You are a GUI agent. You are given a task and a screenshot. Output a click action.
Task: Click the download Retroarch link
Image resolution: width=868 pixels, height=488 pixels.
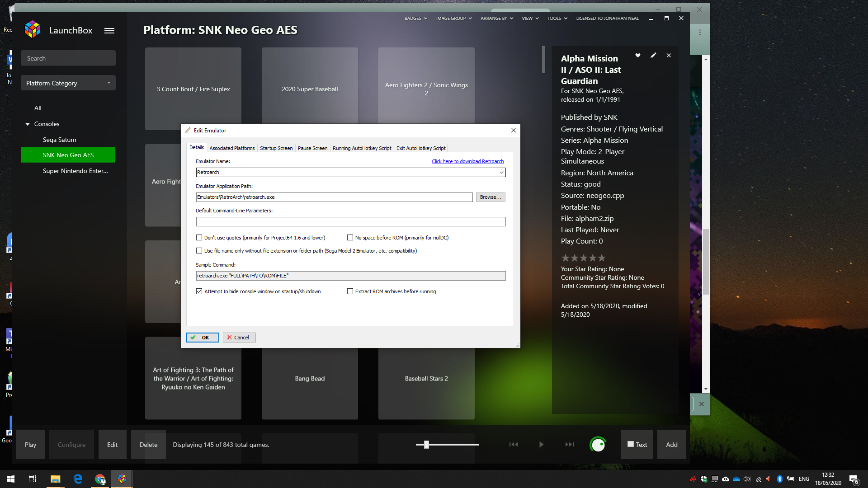click(467, 161)
